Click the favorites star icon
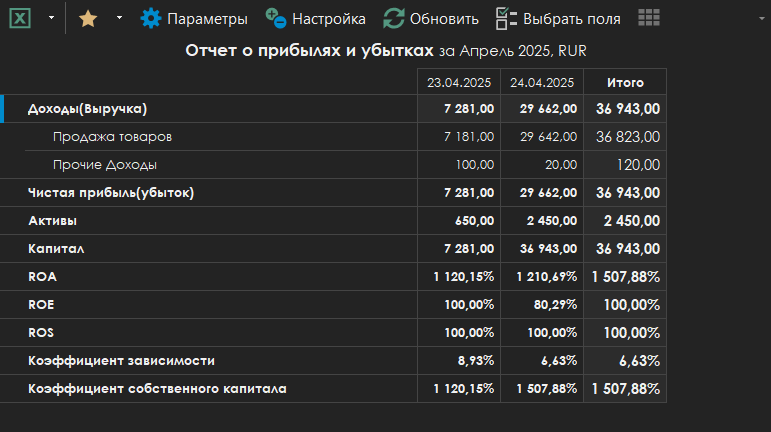This screenshot has height=432, width=771. (x=88, y=18)
